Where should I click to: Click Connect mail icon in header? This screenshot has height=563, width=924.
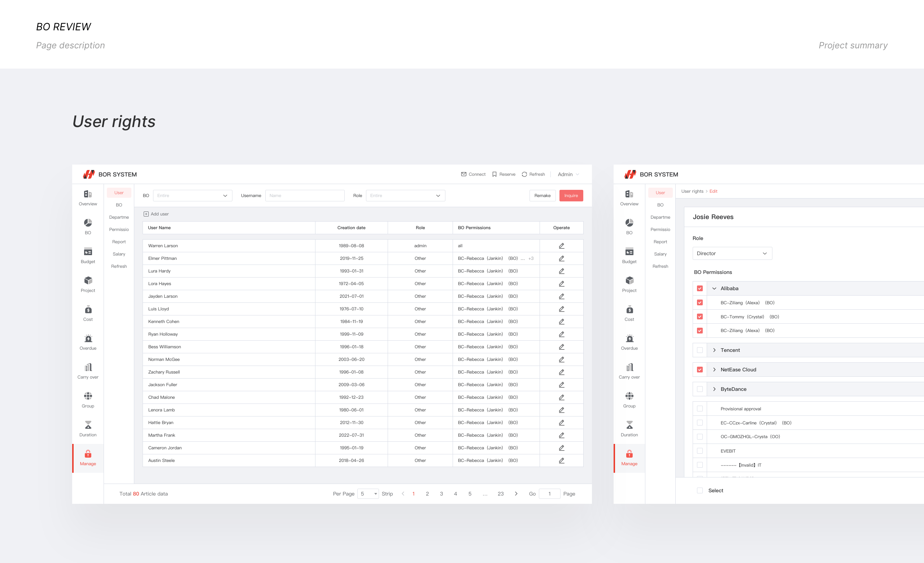464,174
